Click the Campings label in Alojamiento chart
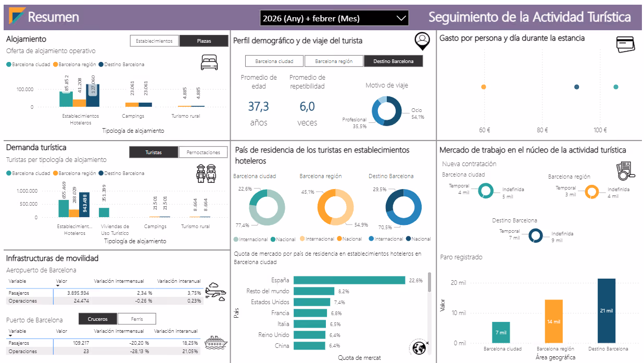The image size is (644, 363). tap(133, 116)
